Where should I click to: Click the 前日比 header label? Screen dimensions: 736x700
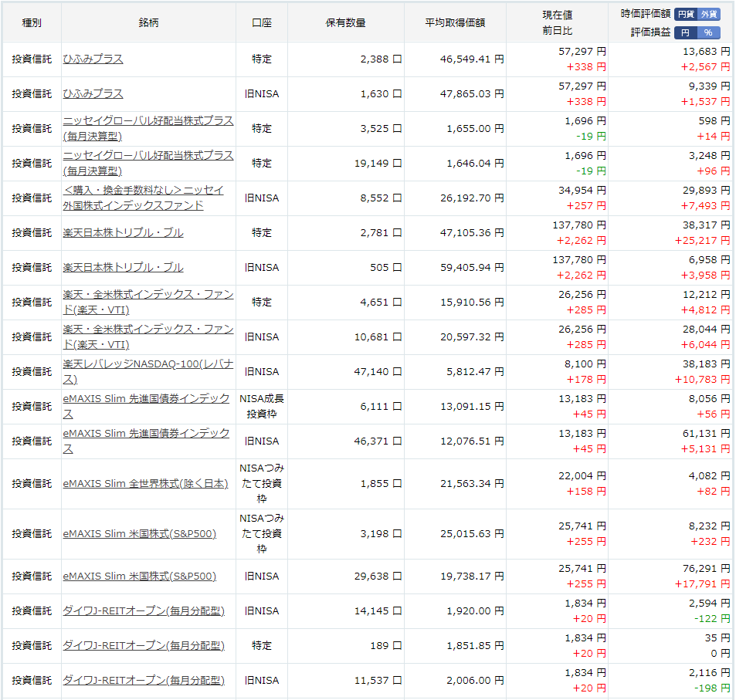(x=557, y=31)
